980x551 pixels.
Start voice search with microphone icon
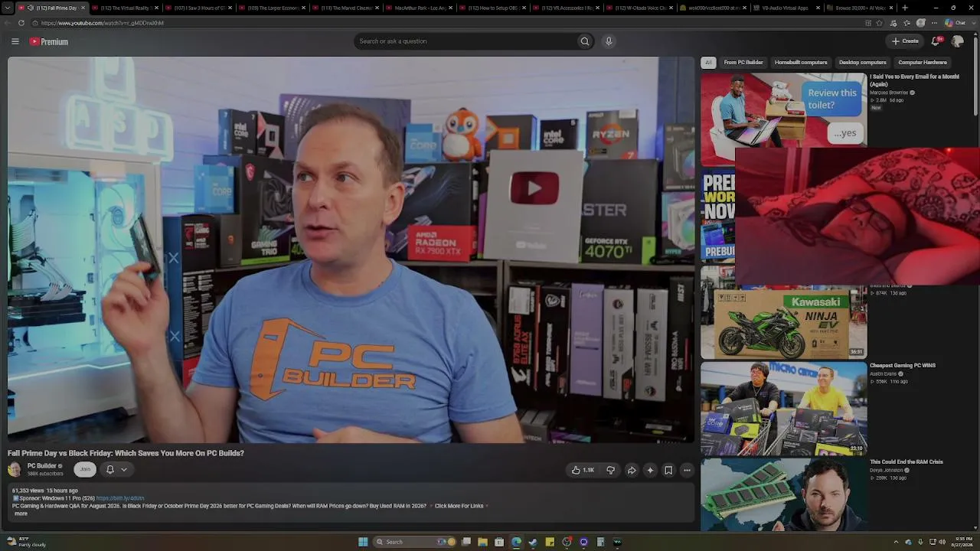pyautogui.click(x=609, y=41)
